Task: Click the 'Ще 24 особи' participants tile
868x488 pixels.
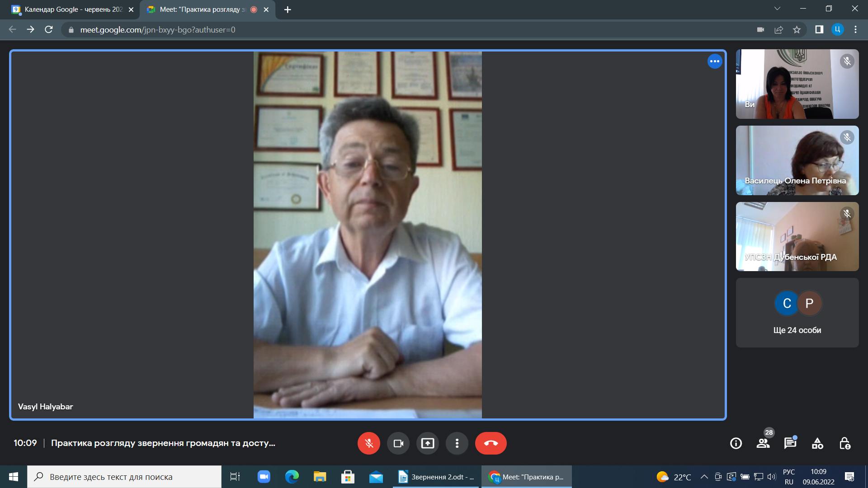Action: tap(797, 313)
